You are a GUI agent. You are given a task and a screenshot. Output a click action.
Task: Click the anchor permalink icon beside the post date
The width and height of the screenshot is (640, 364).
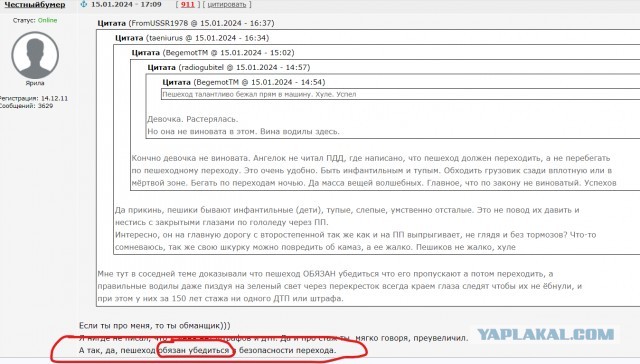tap(84, 4)
